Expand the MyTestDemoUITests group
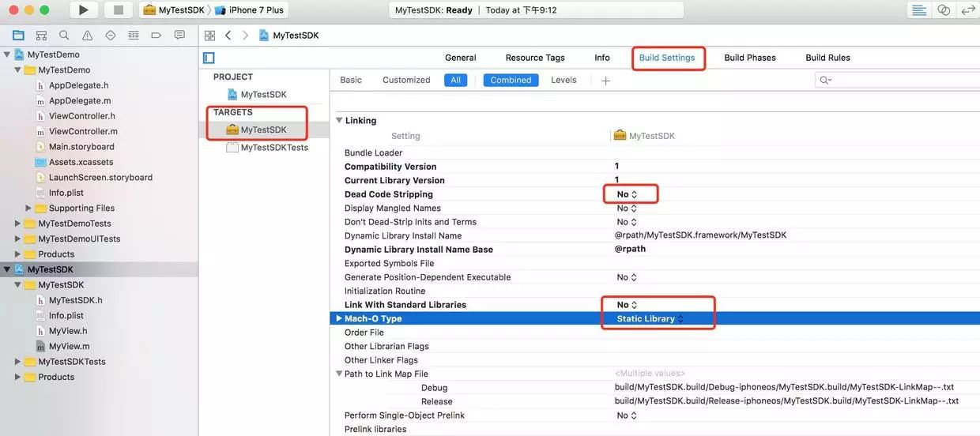980x436 pixels. [x=18, y=239]
